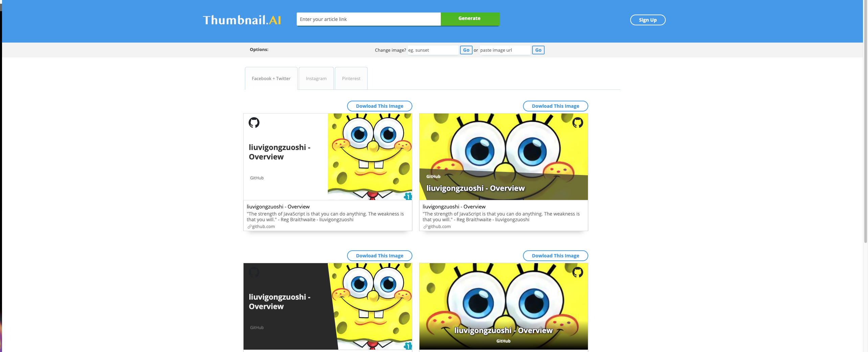Click the second card's github.com link
Viewport: 868px width, 352px height.
click(439, 227)
